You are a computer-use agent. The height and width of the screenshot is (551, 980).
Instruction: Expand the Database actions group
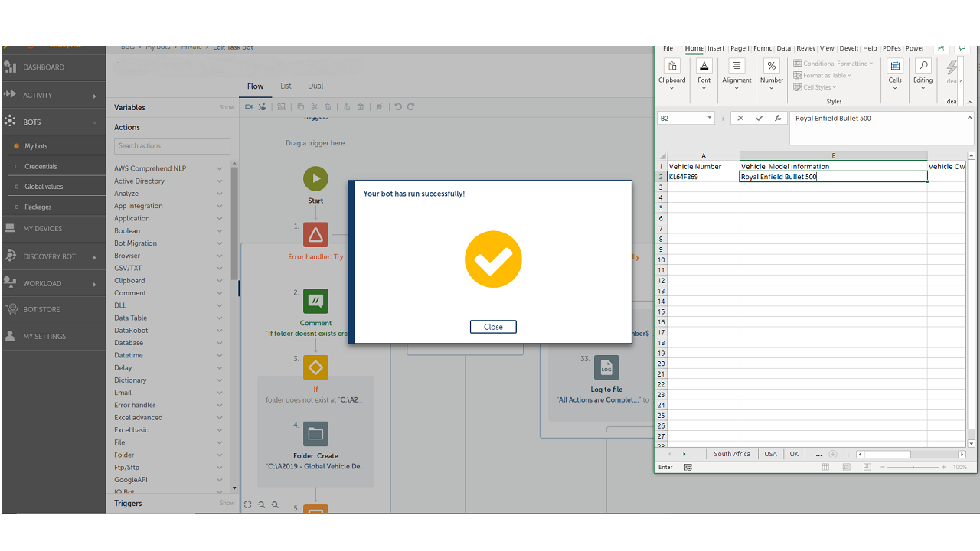click(220, 343)
